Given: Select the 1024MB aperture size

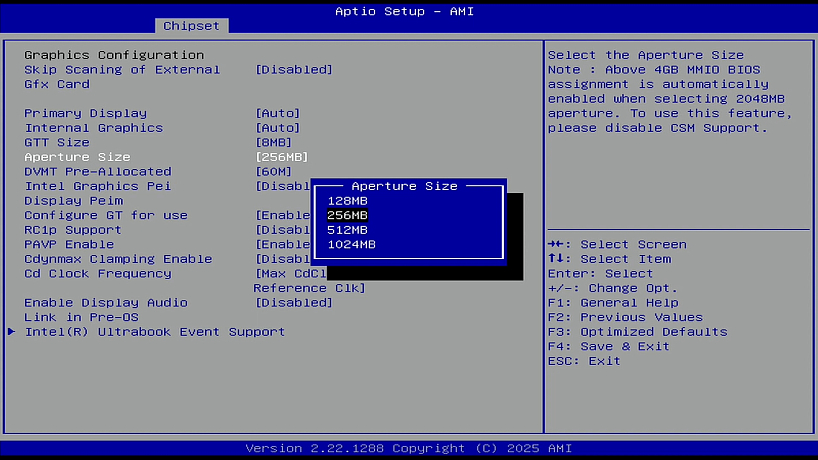Looking at the screenshot, I should [351, 244].
